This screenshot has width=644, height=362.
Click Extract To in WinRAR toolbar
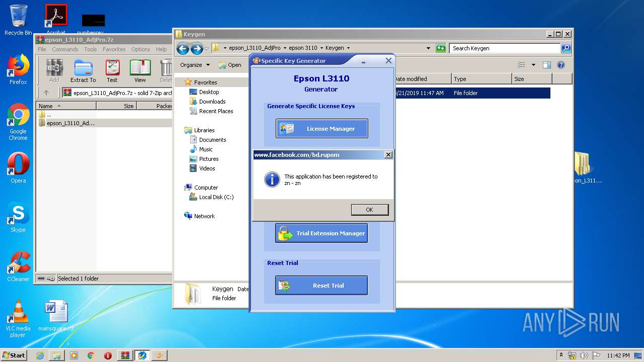[x=83, y=70]
